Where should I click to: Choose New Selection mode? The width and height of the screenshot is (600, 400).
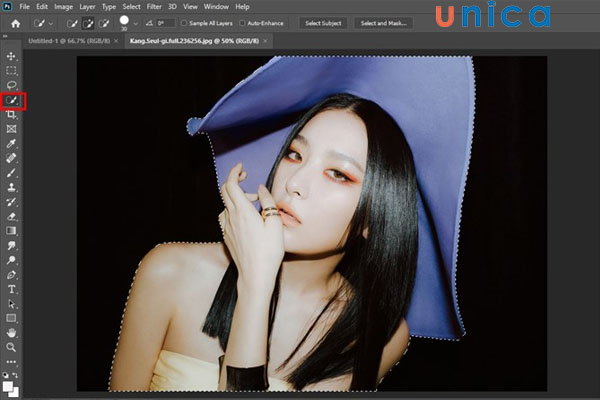[72, 24]
